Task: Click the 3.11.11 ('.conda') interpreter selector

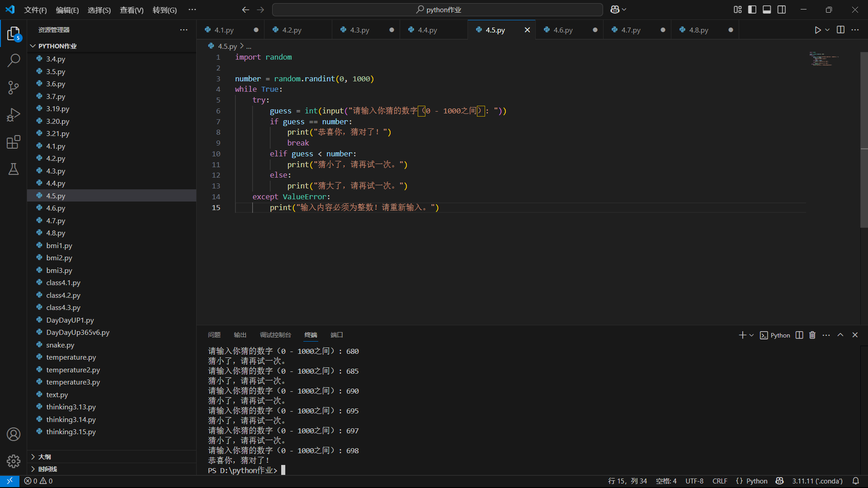Action: [x=817, y=481]
